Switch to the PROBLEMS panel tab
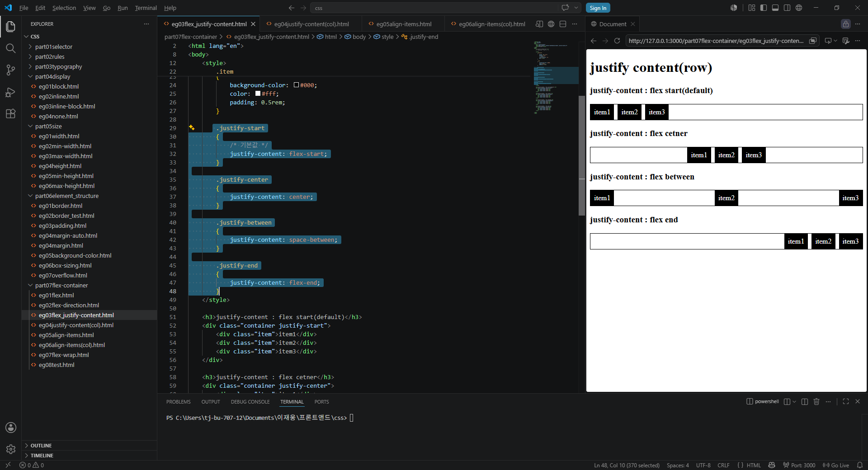The height and width of the screenshot is (470, 868). (x=178, y=402)
